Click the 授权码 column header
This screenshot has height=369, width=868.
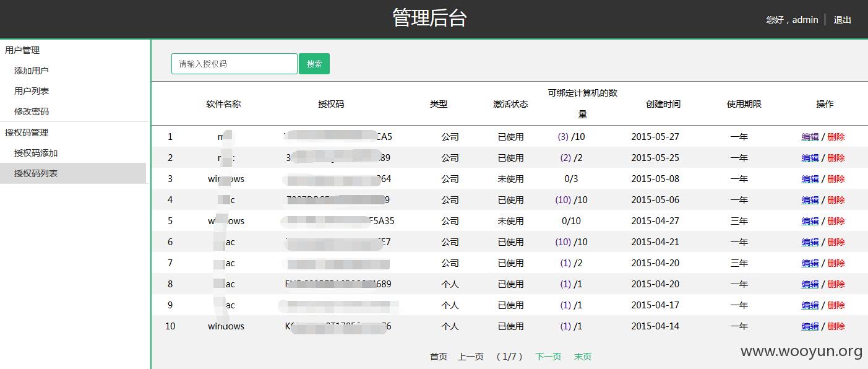[331, 104]
